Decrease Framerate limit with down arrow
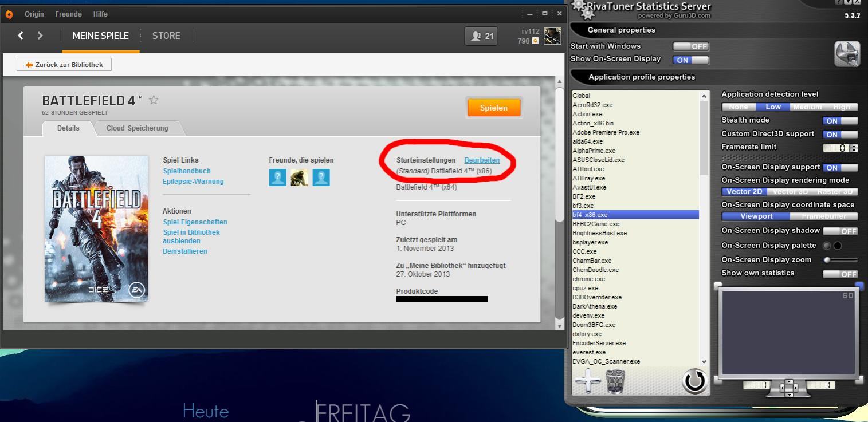The image size is (868, 422). [854, 150]
